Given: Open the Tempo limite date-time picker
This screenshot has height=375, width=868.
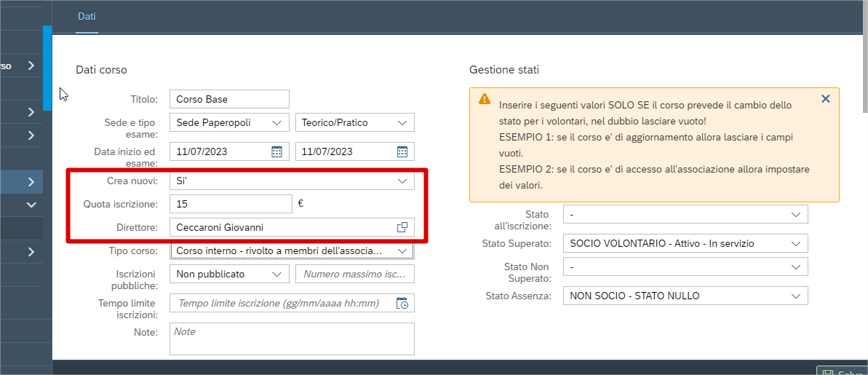Looking at the screenshot, I should tap(402, 303).
